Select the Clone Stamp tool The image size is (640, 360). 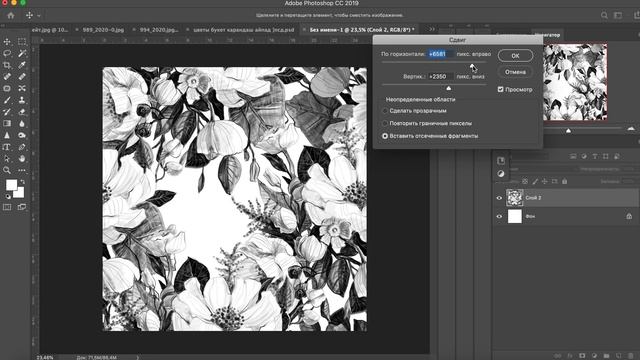pyautogui.click(x=22, y=100)
